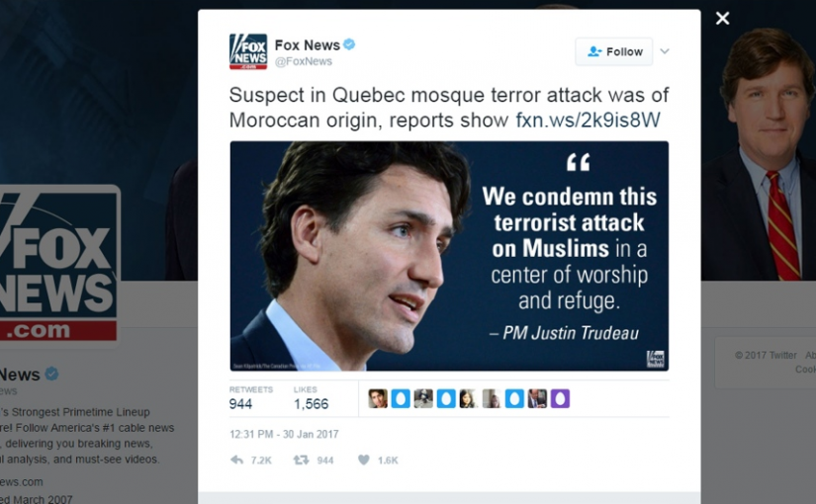Click the second blue egg avatar in the likers row

point(446,398)
